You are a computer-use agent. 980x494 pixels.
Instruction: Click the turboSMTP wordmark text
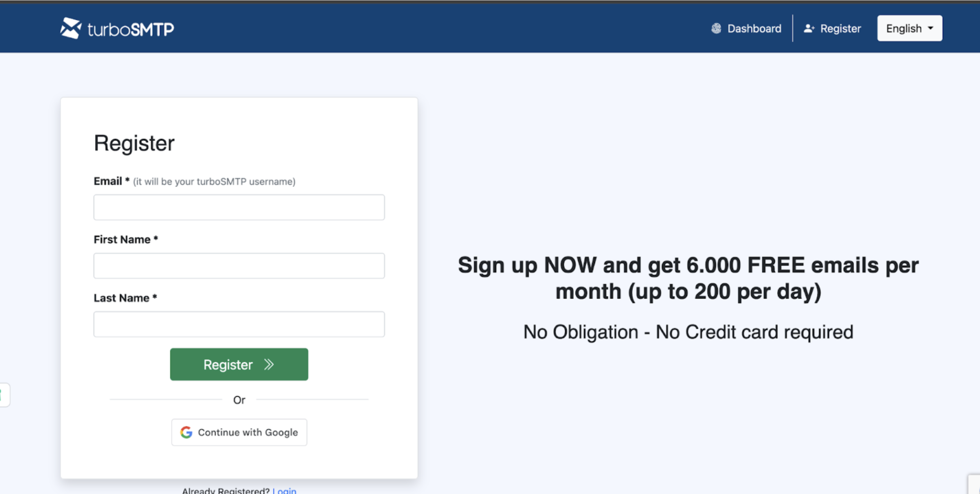(x=131, y=29)
